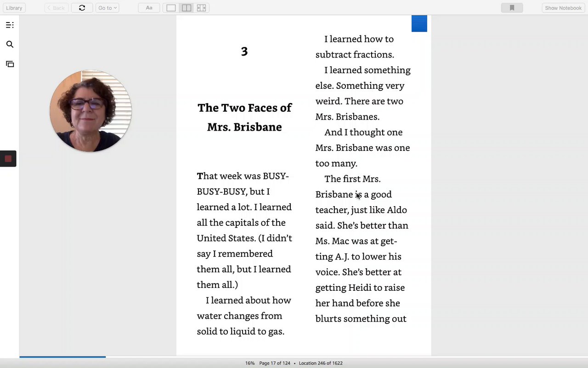Screen dimensions: 588x368
Task: Click the sync refresh icon
Action: 82,8
